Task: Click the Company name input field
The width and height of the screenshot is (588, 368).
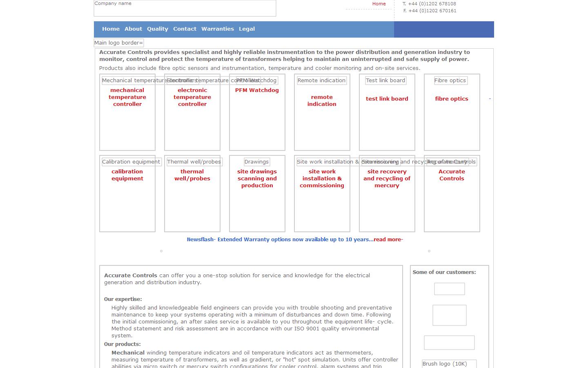Action: (185, 8)
